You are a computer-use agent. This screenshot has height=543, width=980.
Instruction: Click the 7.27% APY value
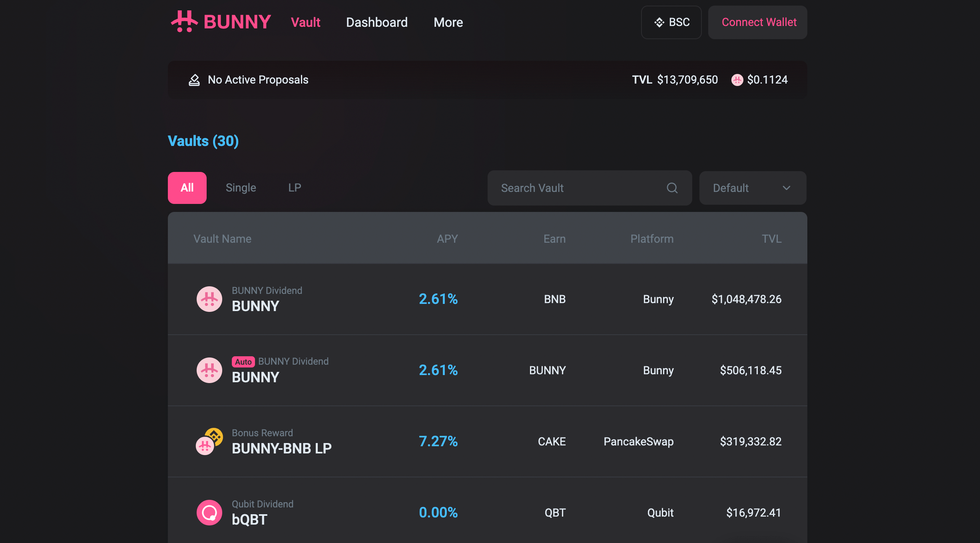[x=438, y=441]
